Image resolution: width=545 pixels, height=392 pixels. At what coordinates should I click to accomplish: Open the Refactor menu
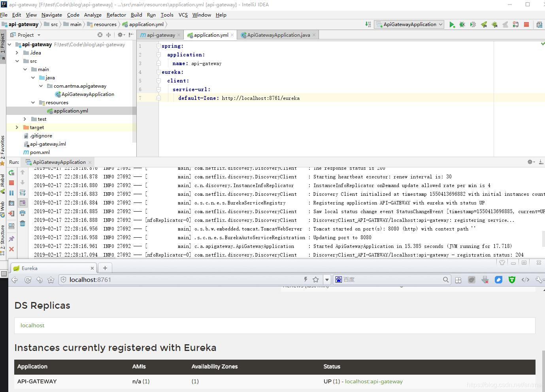[116, 15]
